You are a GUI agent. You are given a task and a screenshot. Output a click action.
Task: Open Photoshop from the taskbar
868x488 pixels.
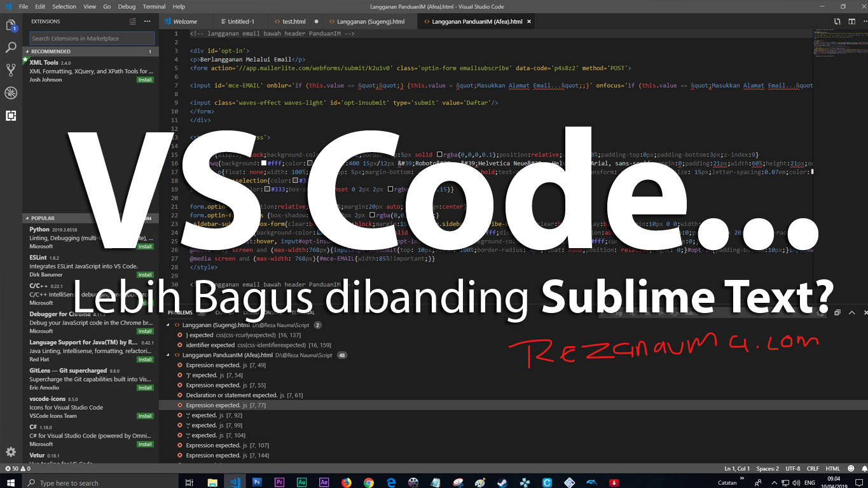257,482
